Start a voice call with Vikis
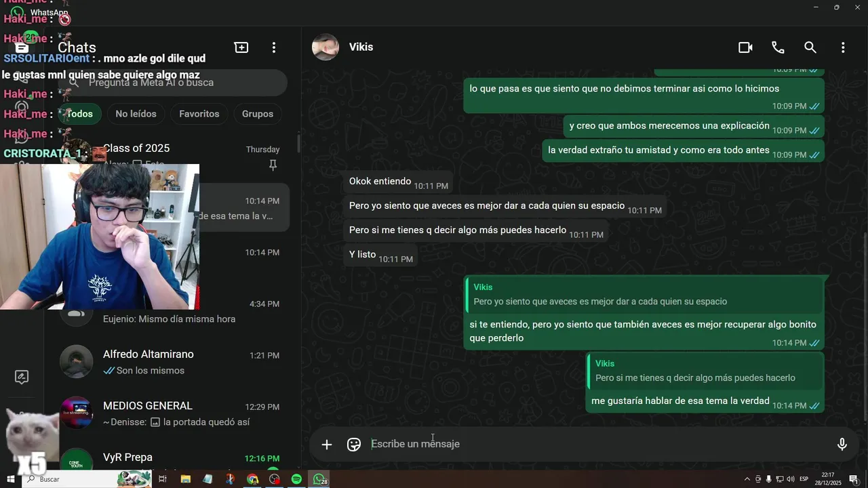Image resolution: width=868 pixels, height=488 pixels. pos(778,47)
